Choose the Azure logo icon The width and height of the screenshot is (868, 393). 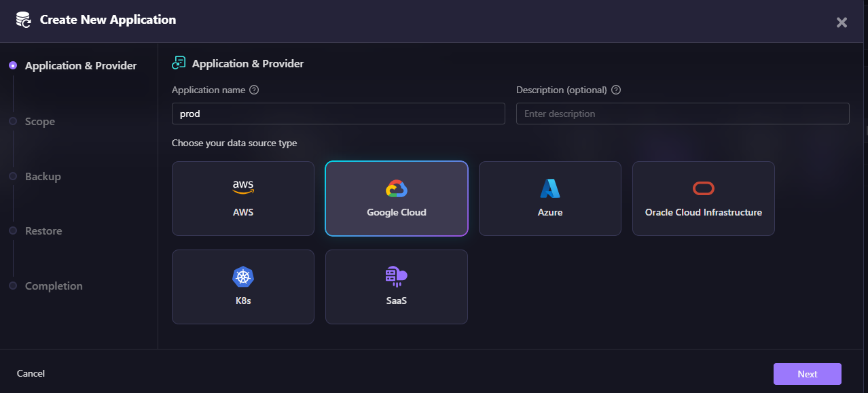tap(550, 188)
